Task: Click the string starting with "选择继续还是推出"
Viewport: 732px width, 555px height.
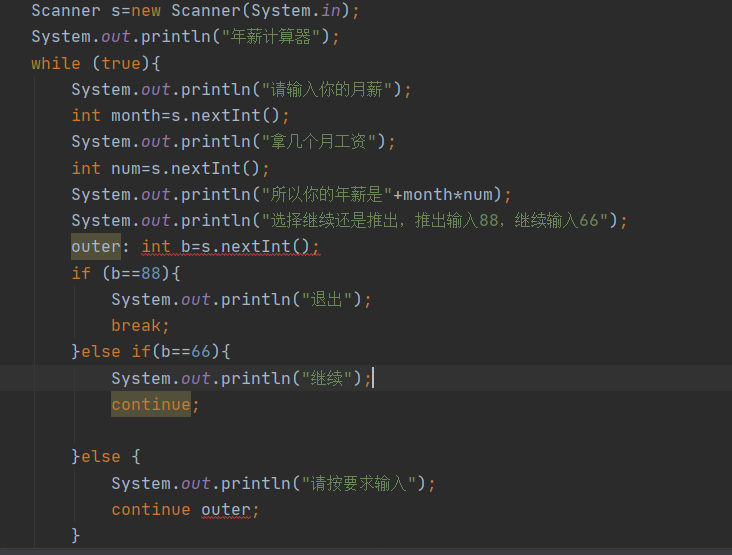Action: (435, 220)
